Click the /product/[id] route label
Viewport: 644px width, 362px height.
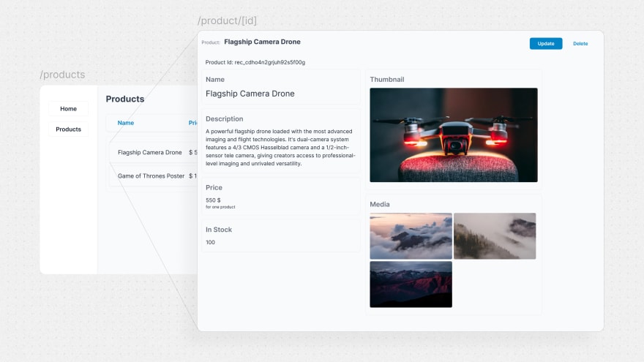tap(227, 20)
